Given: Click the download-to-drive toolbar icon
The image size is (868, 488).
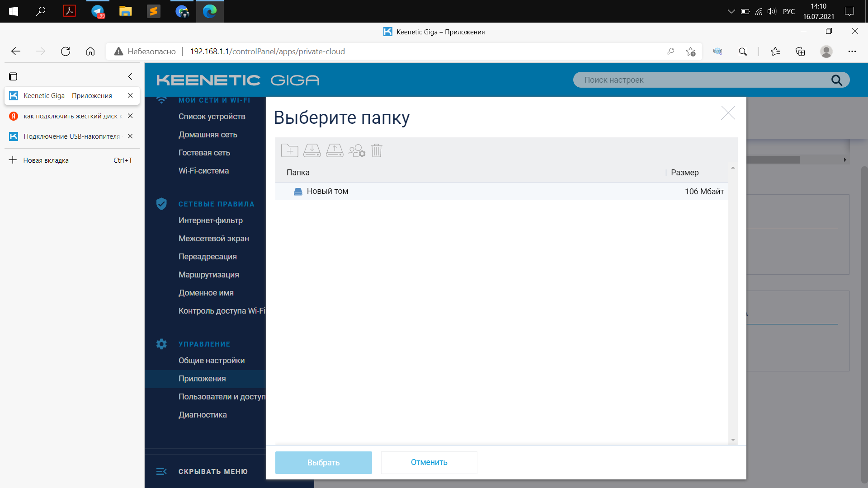Looking at the screenshot, I should pyautogui.click(x=312, y=150).
